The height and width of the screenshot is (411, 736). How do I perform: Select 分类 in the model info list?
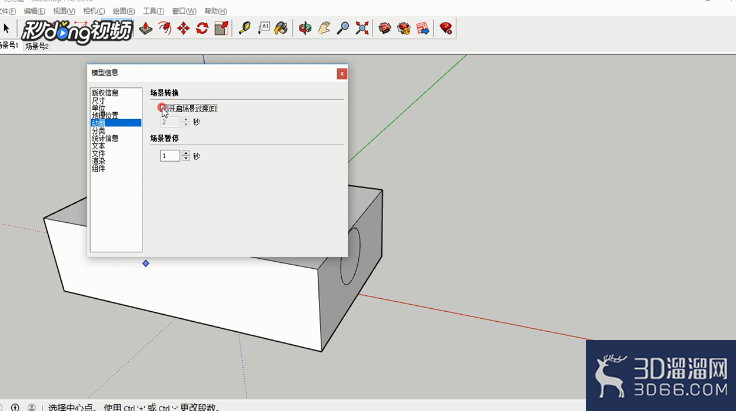click(x=99, y=130)
